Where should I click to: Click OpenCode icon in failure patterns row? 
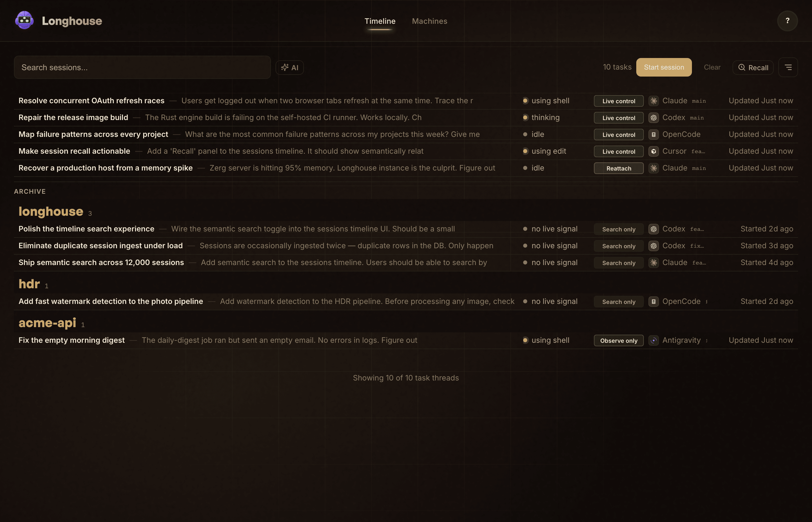click(653, 135)
